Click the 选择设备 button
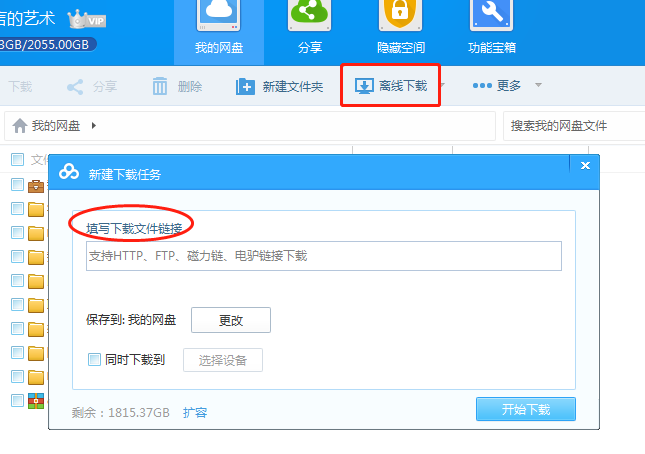The image size is (645, 454). [223, 360]
